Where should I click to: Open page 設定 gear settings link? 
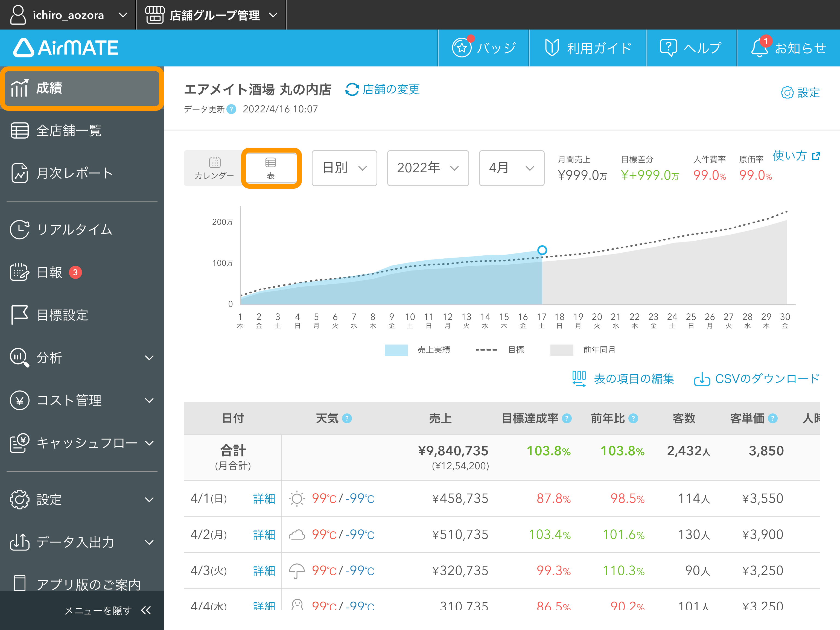pyautogui.click(x=800, y=92)
